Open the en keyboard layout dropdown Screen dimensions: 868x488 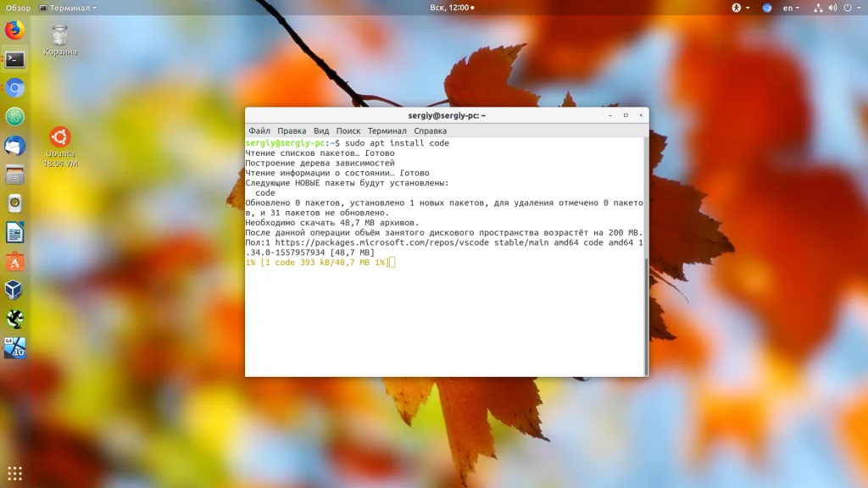pyautogui.click(x=791, y=8)
